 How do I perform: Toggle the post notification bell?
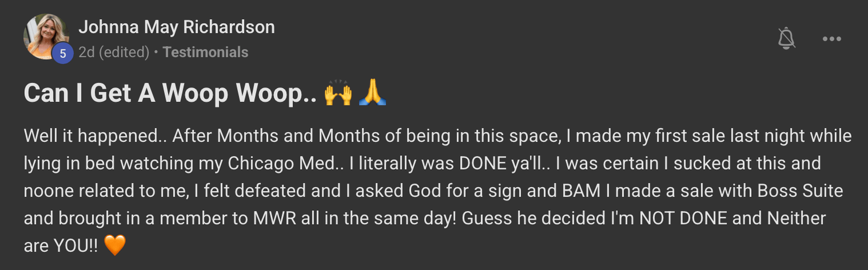click(786, 39)
